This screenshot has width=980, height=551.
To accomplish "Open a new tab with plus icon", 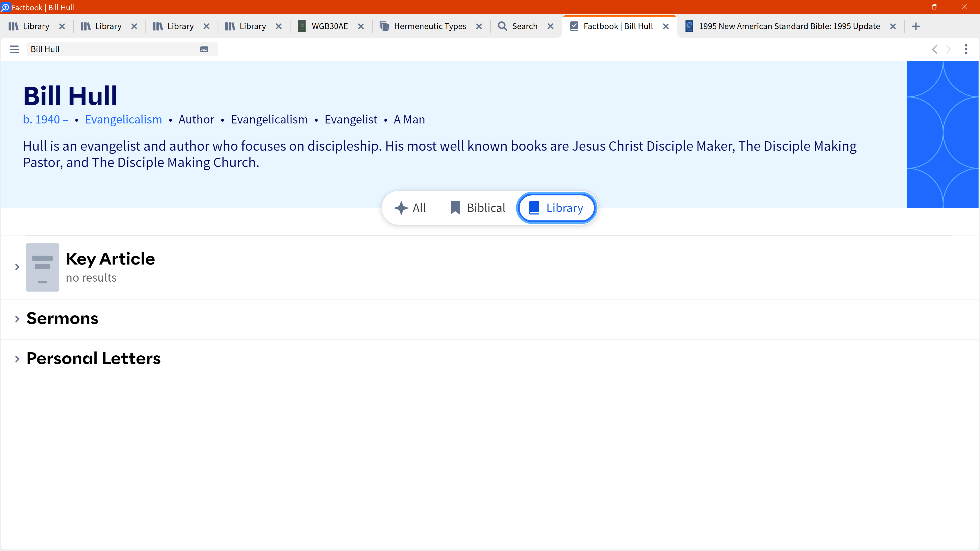I will [916, 26].
